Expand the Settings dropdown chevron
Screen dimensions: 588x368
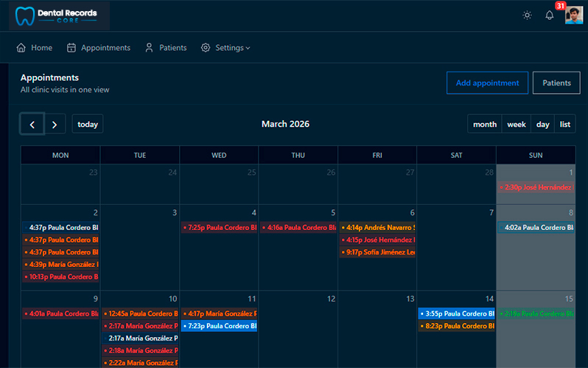(x=248, y=48)
